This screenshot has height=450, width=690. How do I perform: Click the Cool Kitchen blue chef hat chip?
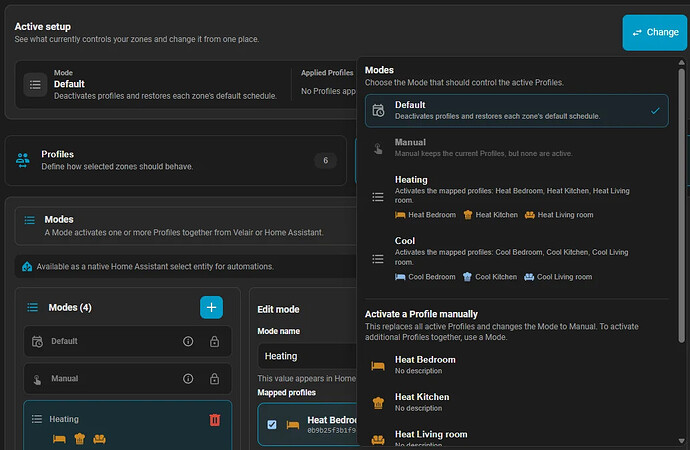(490, 277)
